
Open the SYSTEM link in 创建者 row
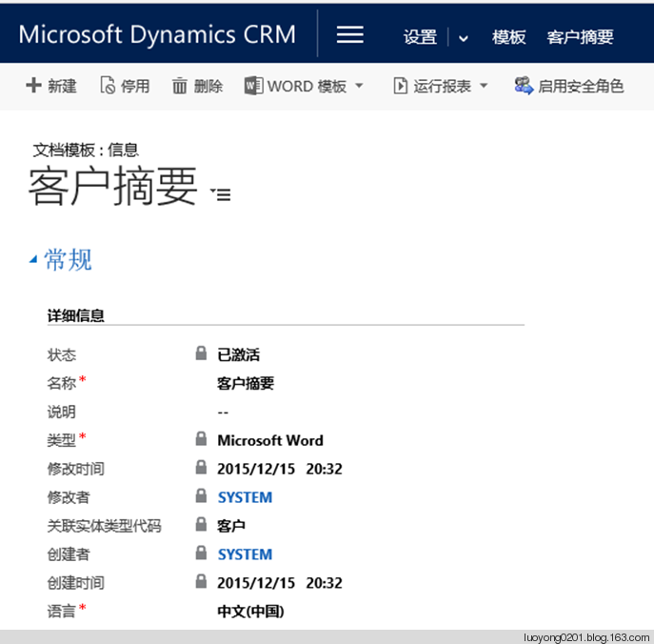[245, 554]
